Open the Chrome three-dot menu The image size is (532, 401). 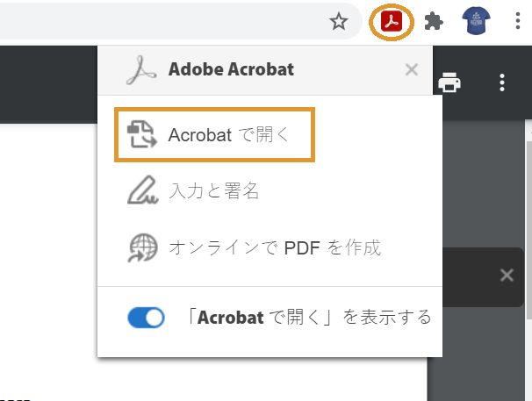click(x=517, y=21)
